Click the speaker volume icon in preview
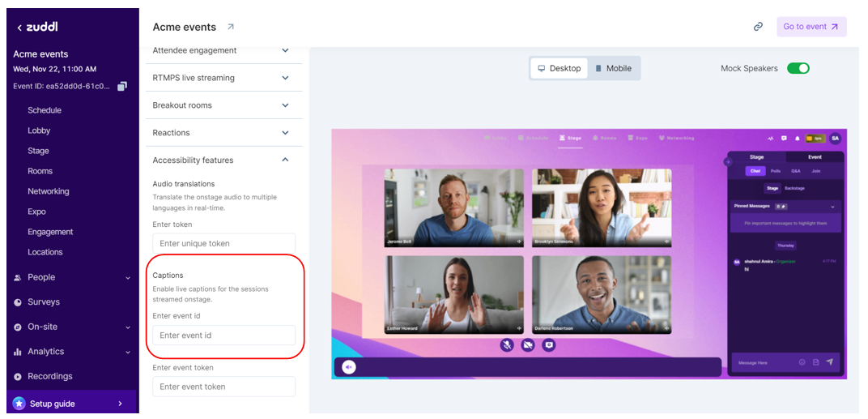Viewport: 868px width, 419px height. 349,367
